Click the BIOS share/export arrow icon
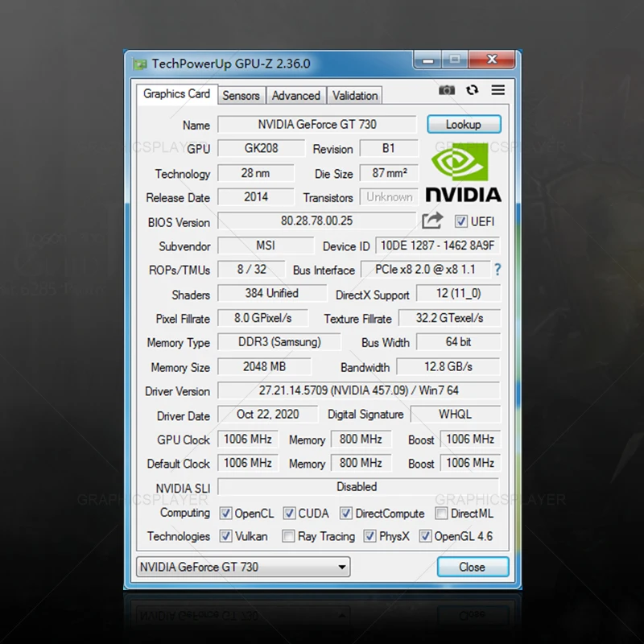 coord(432,221)
